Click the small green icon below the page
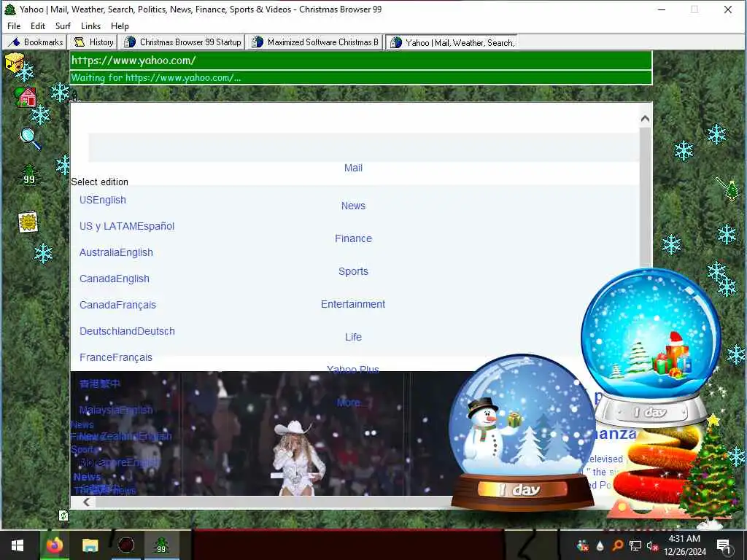Screen dimensions: 747x560 (x=63, y=516)
